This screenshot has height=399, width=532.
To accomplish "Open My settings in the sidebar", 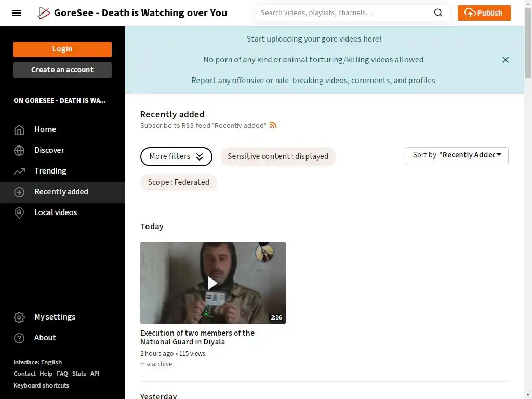I will (62, 317).
